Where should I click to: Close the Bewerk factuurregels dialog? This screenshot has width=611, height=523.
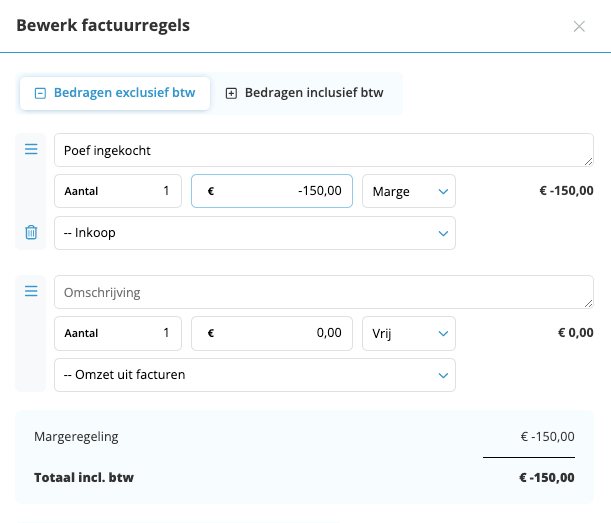click(x=579, y=27)
